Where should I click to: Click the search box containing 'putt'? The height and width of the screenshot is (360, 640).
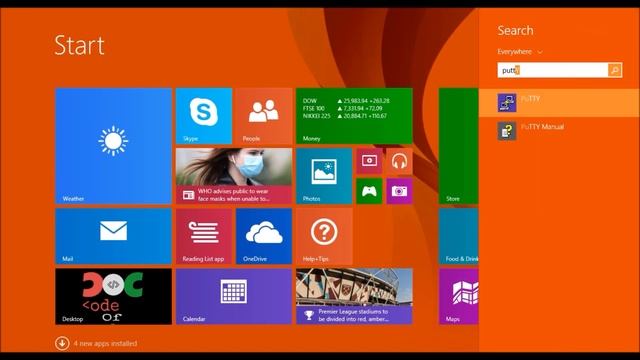(x=553, y=70)
